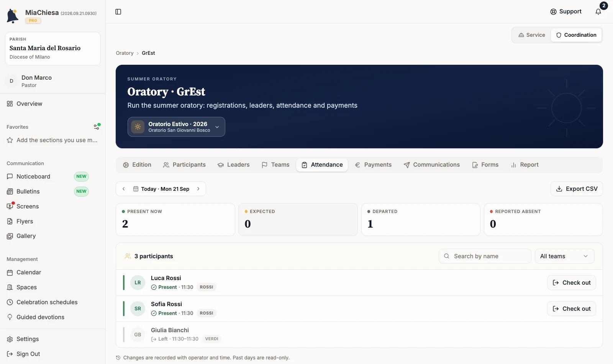Image resolution: width=613 pixels, height=364 pixels.
Task: Click the Guided devotions lightbulb icon
Action: click(x=10, y=317)
